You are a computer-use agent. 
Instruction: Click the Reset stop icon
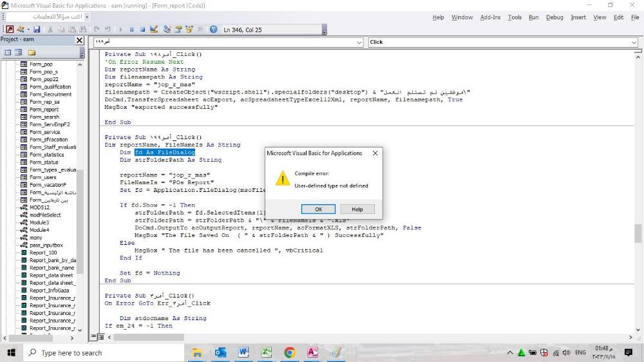tap(142, 30)
